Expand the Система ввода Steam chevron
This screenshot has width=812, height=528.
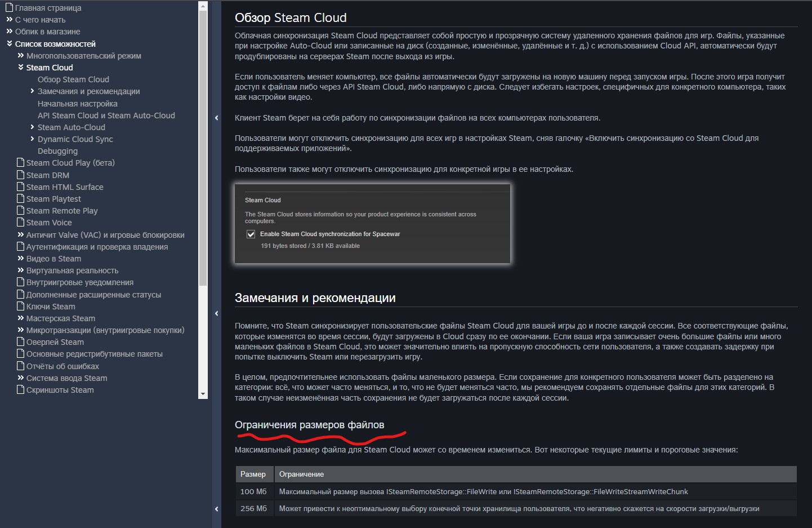(20, 378)
